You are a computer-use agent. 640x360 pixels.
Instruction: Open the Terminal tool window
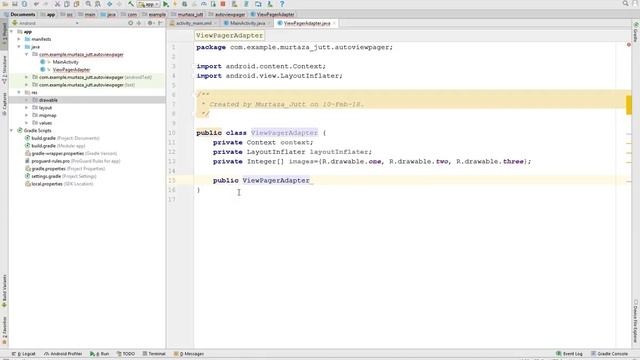(x=154, y=354)
